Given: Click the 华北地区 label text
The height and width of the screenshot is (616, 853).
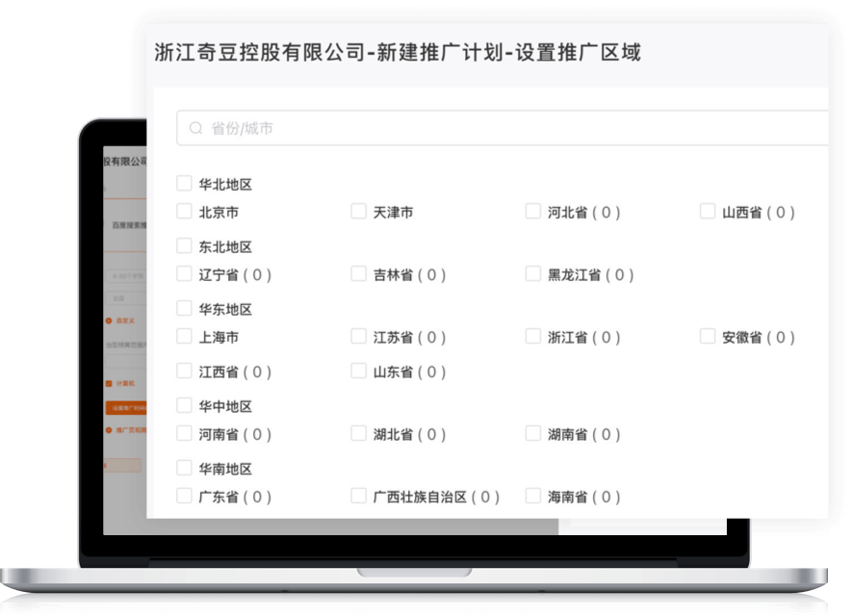Looking at the screenshot, I should [225, 185].
